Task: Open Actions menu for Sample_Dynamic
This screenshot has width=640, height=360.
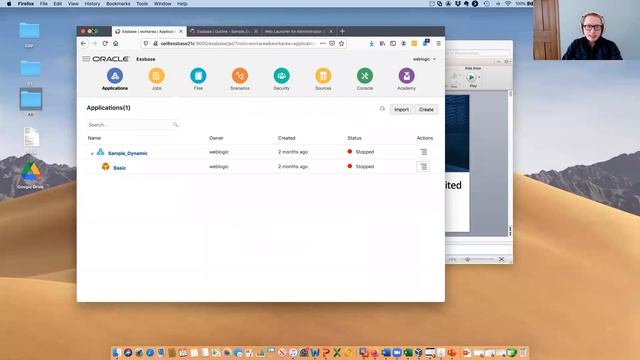Action: pyautogui.click(x=423, y=152)
